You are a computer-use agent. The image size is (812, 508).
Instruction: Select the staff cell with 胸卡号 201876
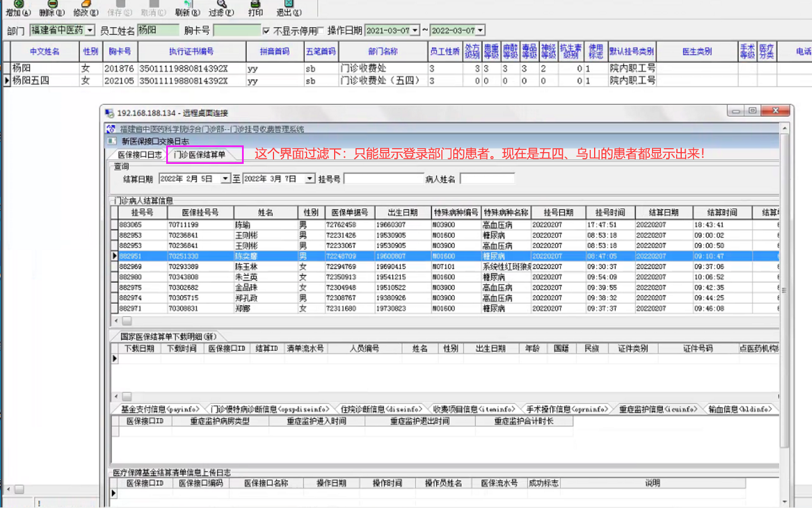coord(119,68)
